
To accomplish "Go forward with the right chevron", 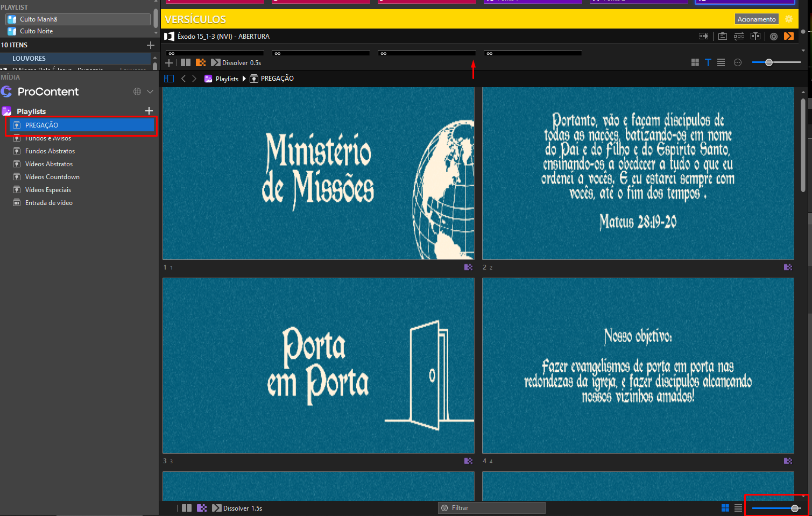I will 194,79.
